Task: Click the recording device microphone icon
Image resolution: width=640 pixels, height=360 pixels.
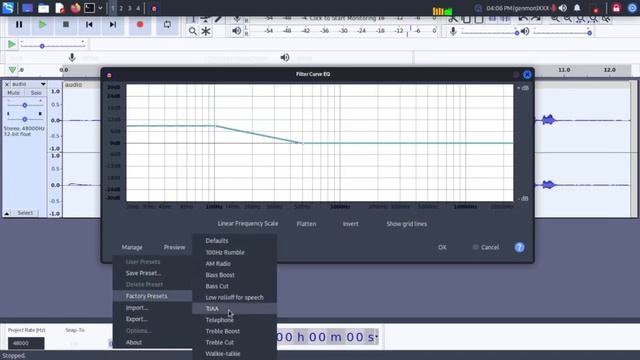Action: coord(72,58)
